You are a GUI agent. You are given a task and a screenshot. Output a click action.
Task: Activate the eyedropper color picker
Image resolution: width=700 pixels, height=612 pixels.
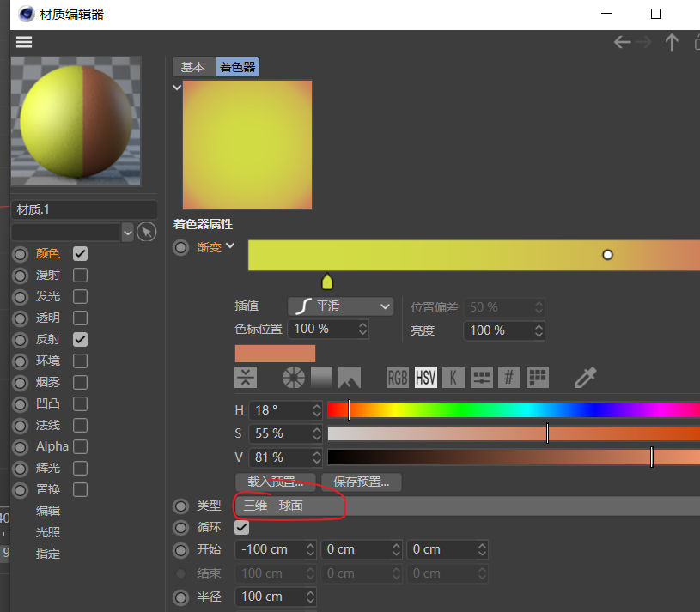pyautogui.click(x=586, y=377)
